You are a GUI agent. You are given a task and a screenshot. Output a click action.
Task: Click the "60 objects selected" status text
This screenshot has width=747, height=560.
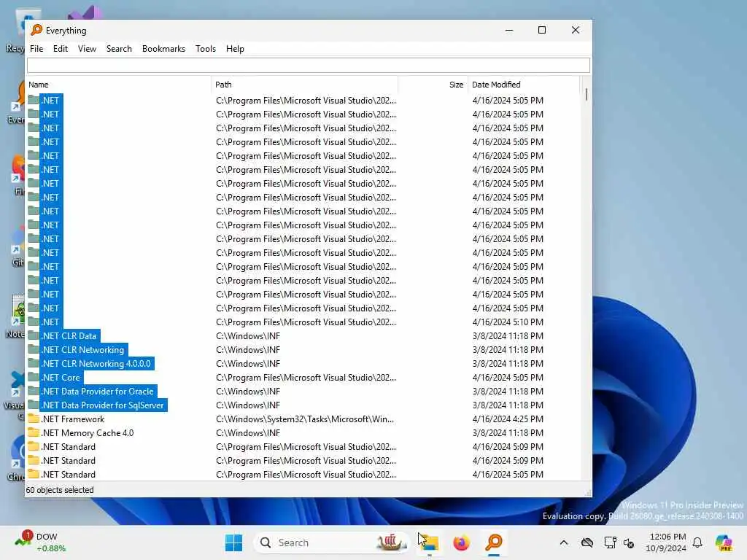pyautogui.click(x=60, y=489)
